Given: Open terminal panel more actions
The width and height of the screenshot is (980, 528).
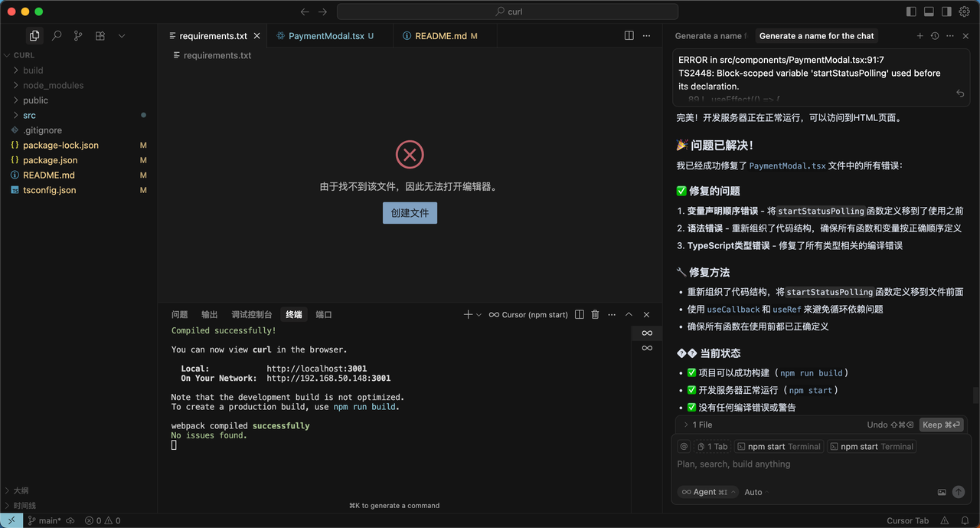Looking at the screenshot, I should click(x=611, y=314).
